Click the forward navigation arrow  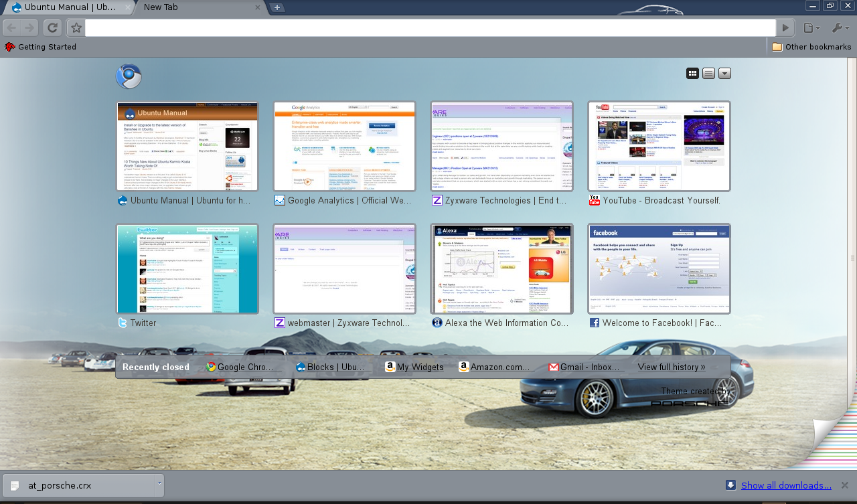31,27
